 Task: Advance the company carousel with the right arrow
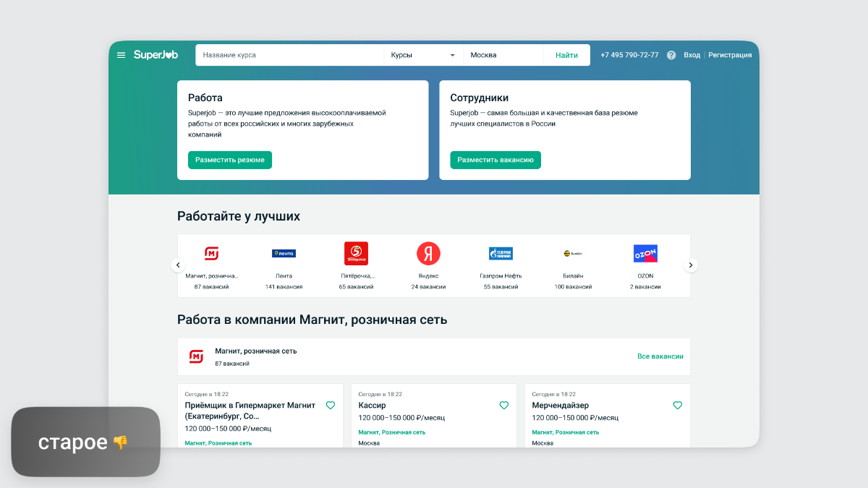690,265
